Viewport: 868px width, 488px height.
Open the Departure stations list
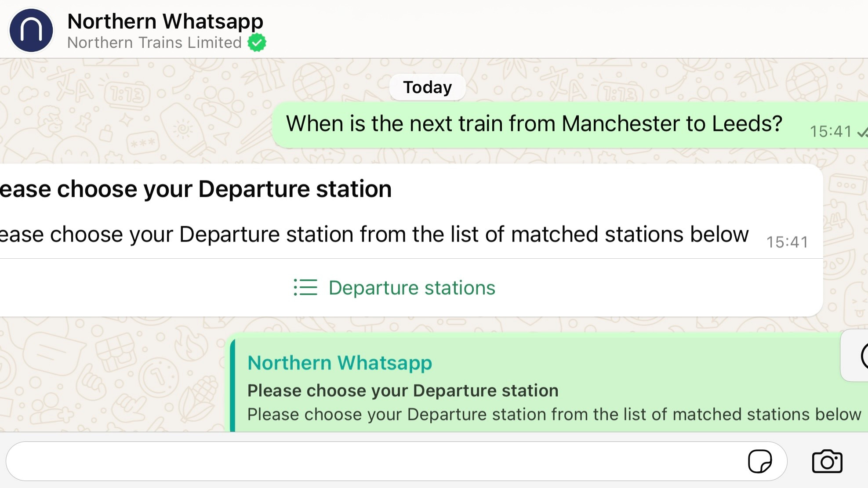pos(412,288)
